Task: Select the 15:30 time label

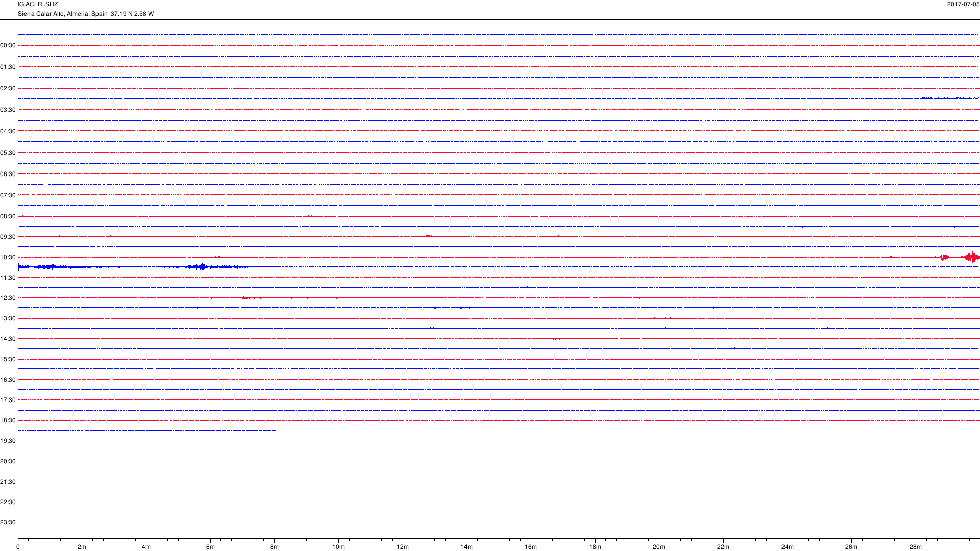Action: 8,359
